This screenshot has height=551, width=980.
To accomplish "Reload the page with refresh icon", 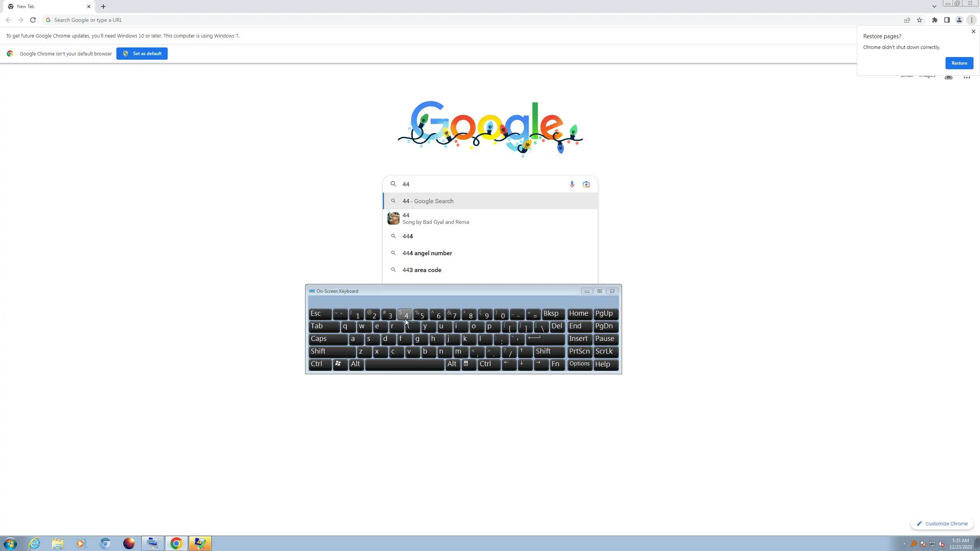I will tap(33, 20).
